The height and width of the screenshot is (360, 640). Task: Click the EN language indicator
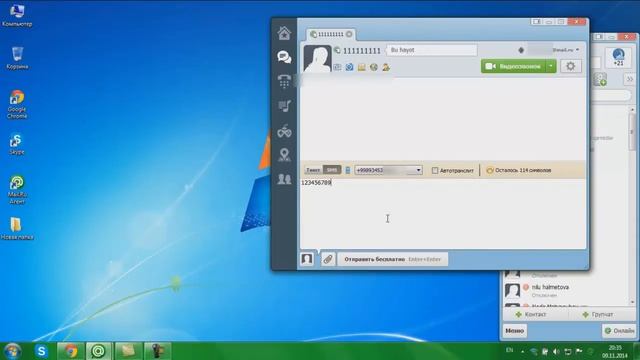click(509, 350)
